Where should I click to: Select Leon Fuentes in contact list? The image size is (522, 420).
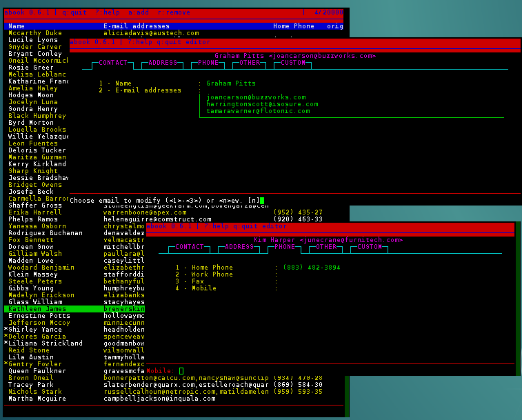(x=33, y=143)
